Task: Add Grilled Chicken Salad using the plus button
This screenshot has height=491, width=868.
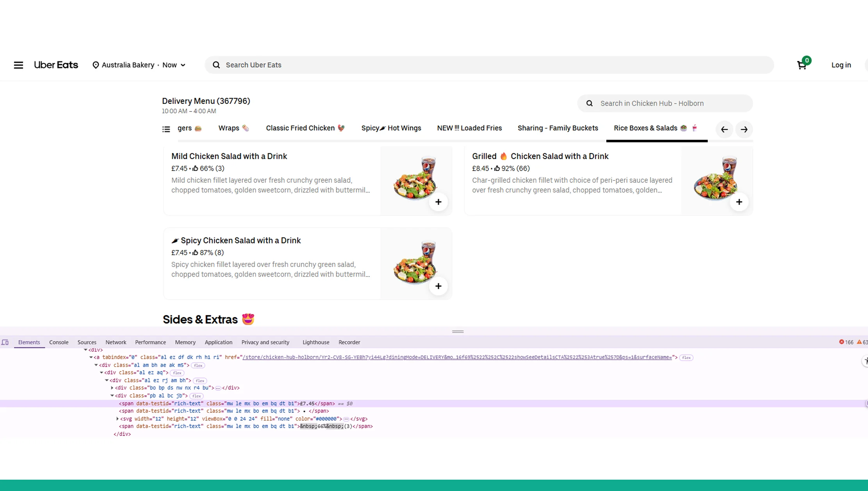Action: click(x=739, y=202)
